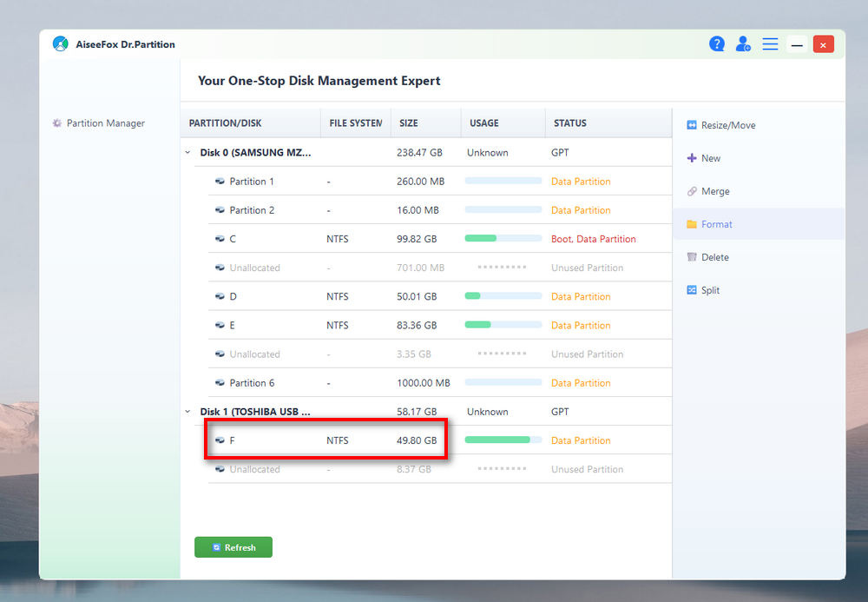Click the usage bar of partition E
868x602 pixels.
[503, 325]
